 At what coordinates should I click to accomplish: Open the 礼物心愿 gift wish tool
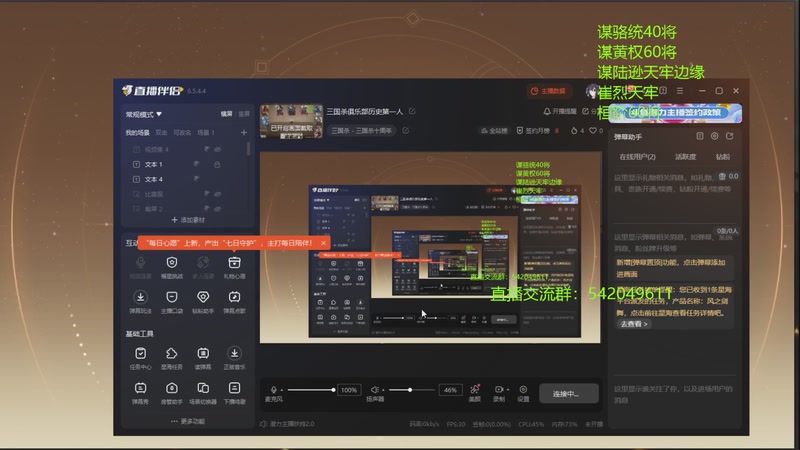[x=234, y=267]
